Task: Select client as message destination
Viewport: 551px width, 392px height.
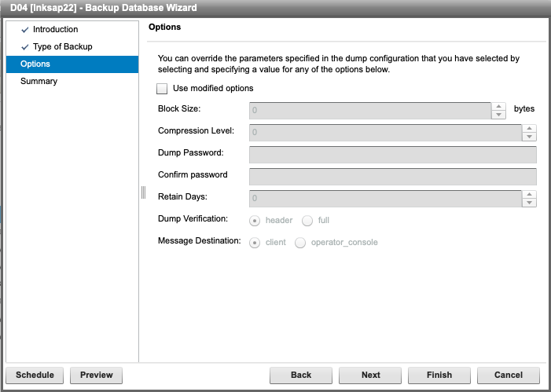Action: (255, 243)
